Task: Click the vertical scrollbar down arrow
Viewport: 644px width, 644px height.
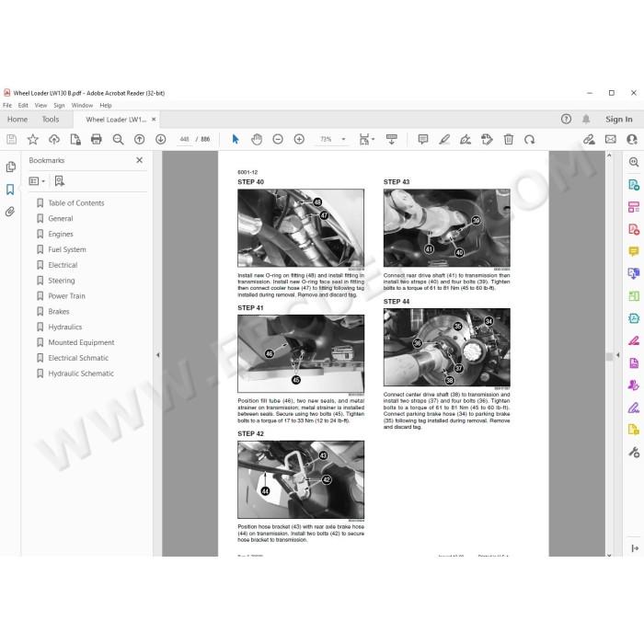Action: 609,555
